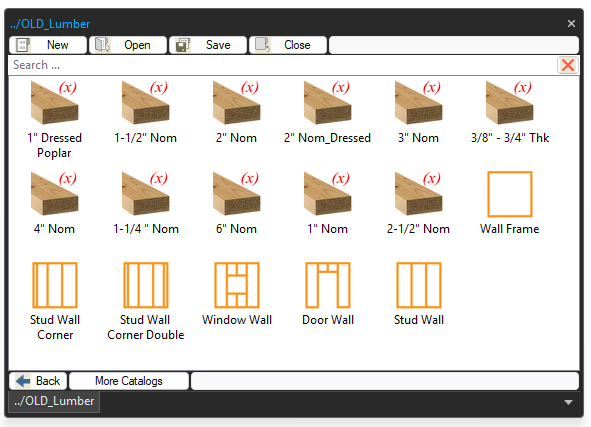Open a catalog with the Open button
591x427 pixels.
tap(128, 45)
